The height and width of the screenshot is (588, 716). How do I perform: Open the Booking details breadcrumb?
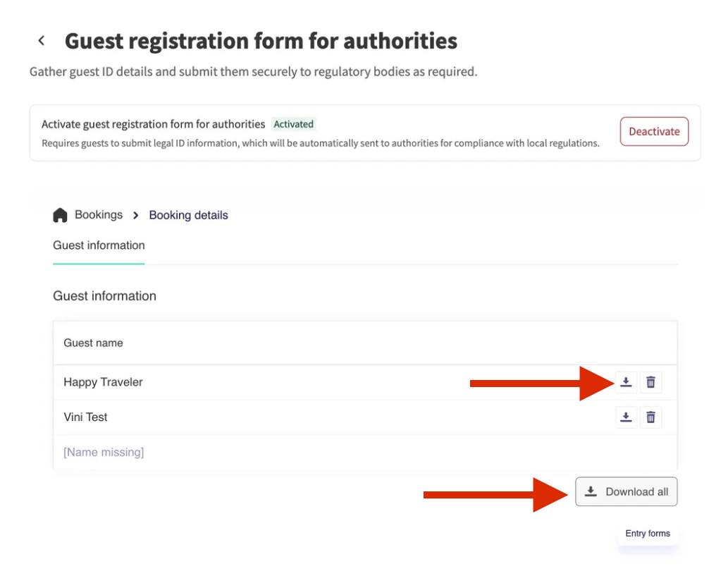click(x=188, y=215)
